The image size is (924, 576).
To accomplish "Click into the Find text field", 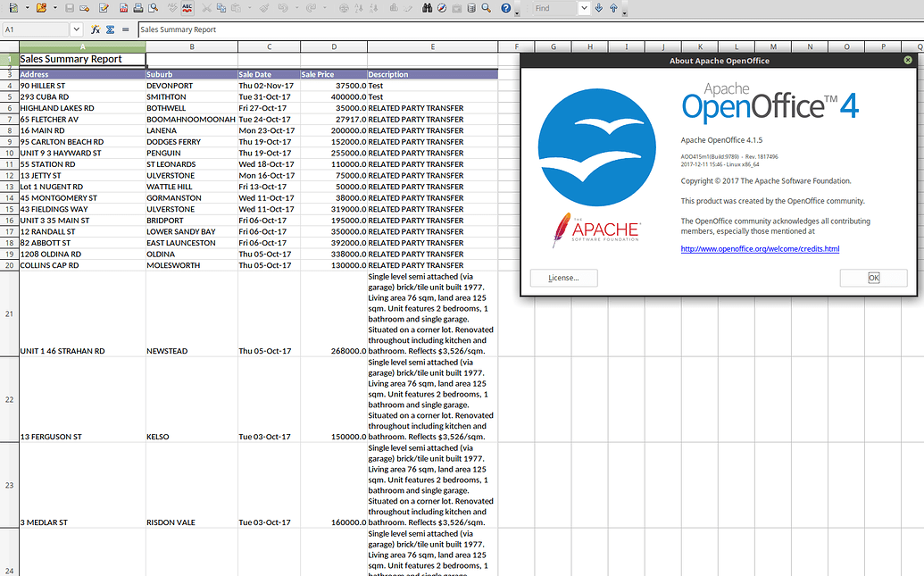I will (x=554, y=8).
